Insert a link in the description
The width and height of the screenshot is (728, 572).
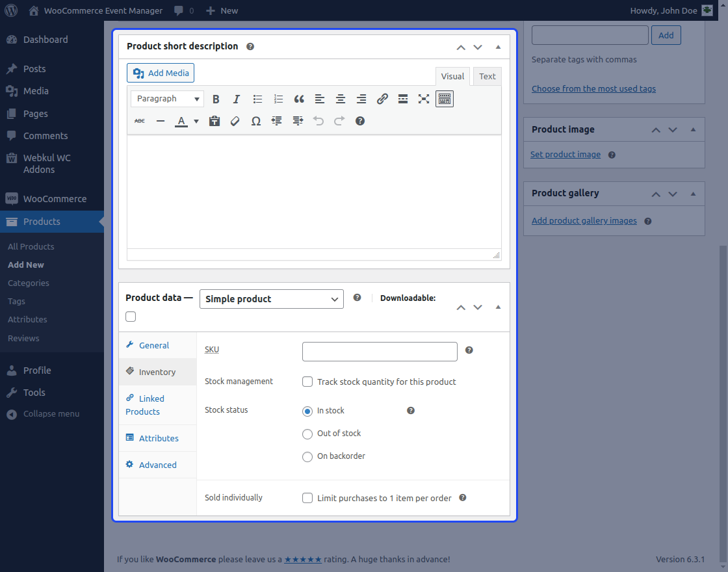382,99
